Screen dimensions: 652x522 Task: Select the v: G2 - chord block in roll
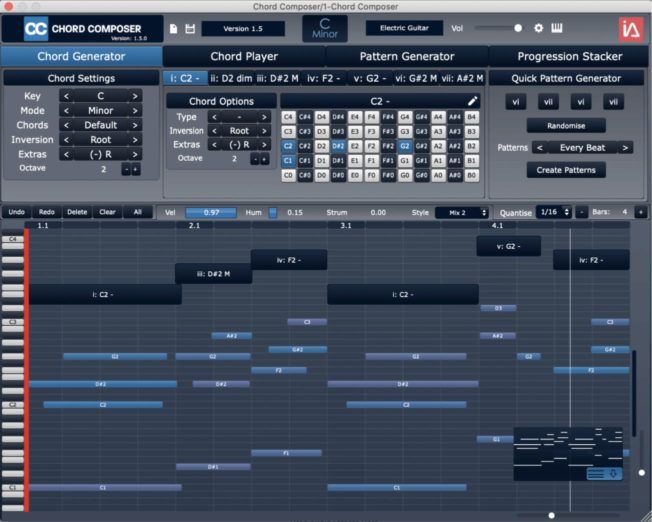509,246
